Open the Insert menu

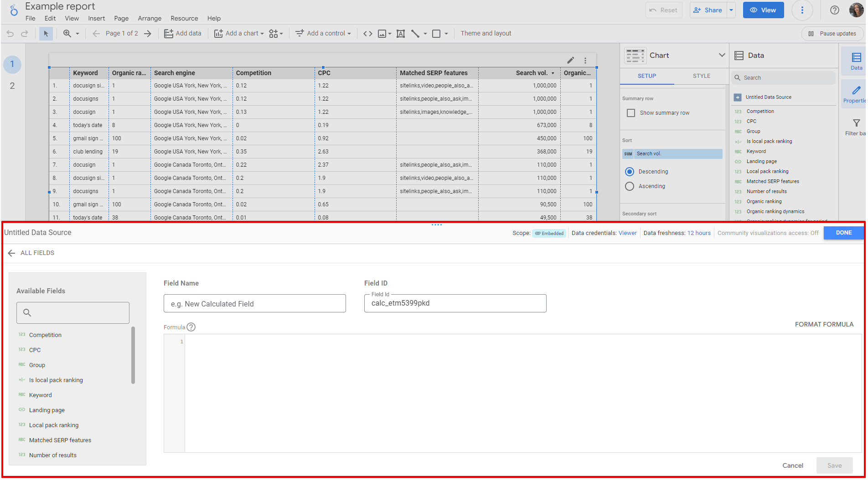click(97, 18)
